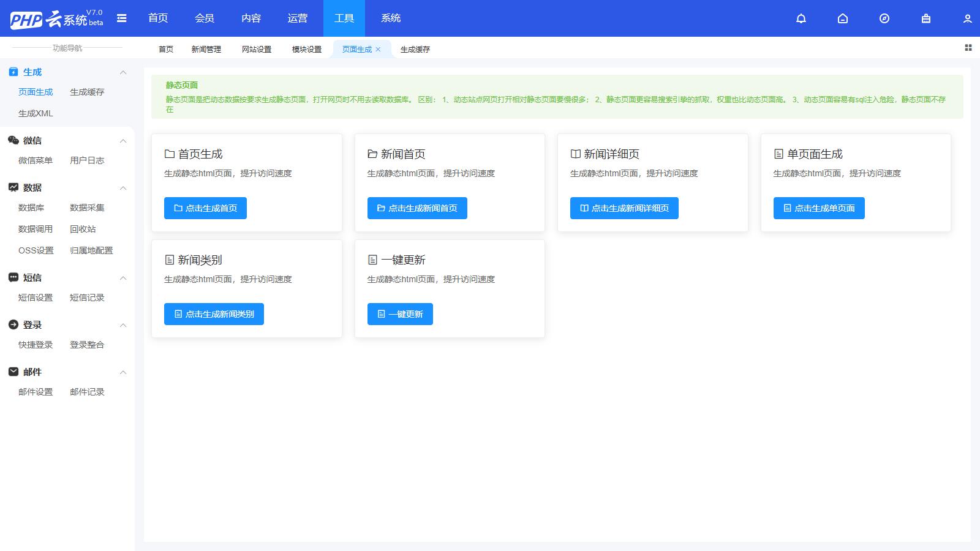Image resolution: width=980 pixels, height=551 pixels.
Task: Open 生成XML in sidebar
Action: pos(36,113)
